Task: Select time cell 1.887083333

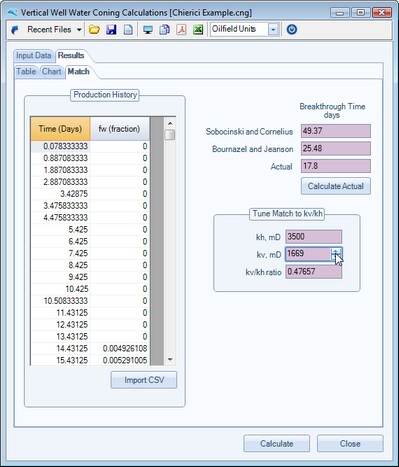Action: coord(60,170)
